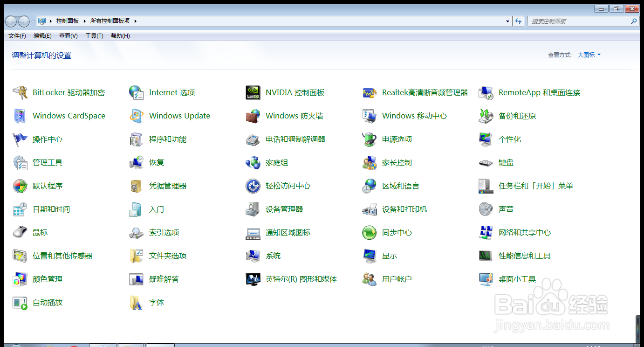Viewport: 644px width, 347px height.
Task: Open the Internet 选项 icon
Action: click(137, 92)
